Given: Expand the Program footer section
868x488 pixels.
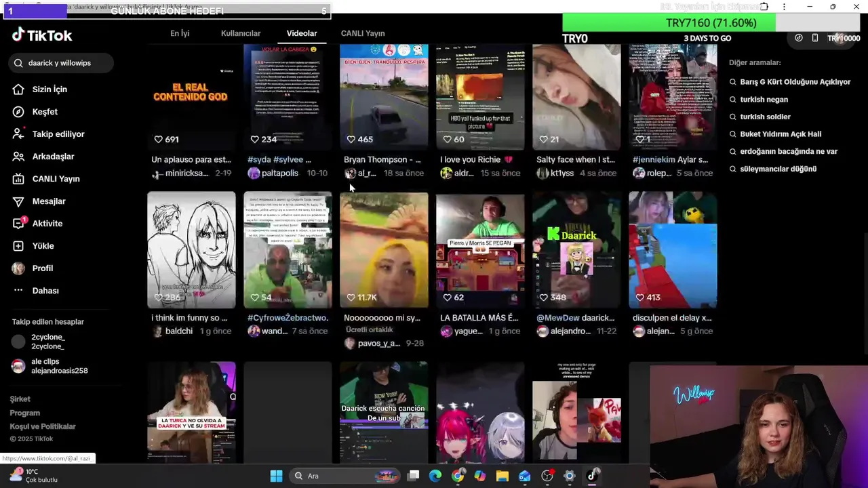Looking at the screenshot, I should [x=25, y=413].
